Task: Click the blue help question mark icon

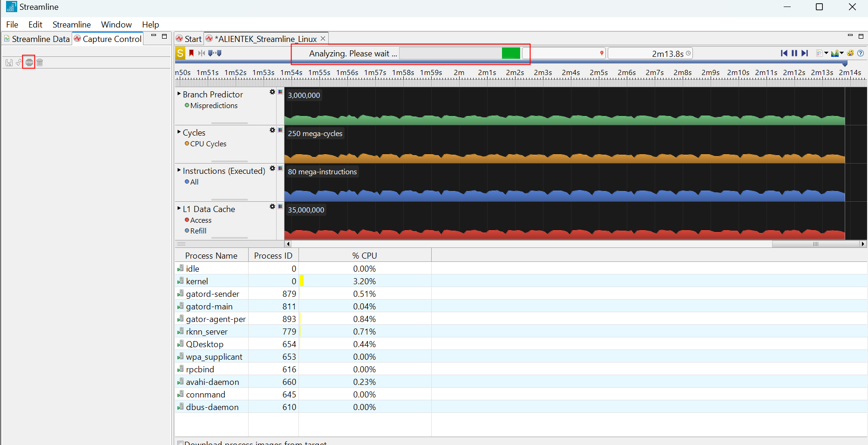Action: (x=861, y=53)
